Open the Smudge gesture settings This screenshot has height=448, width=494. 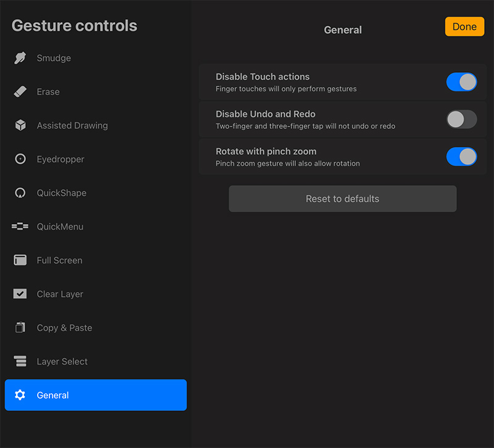pyautogui.click(x=96, y=58)
